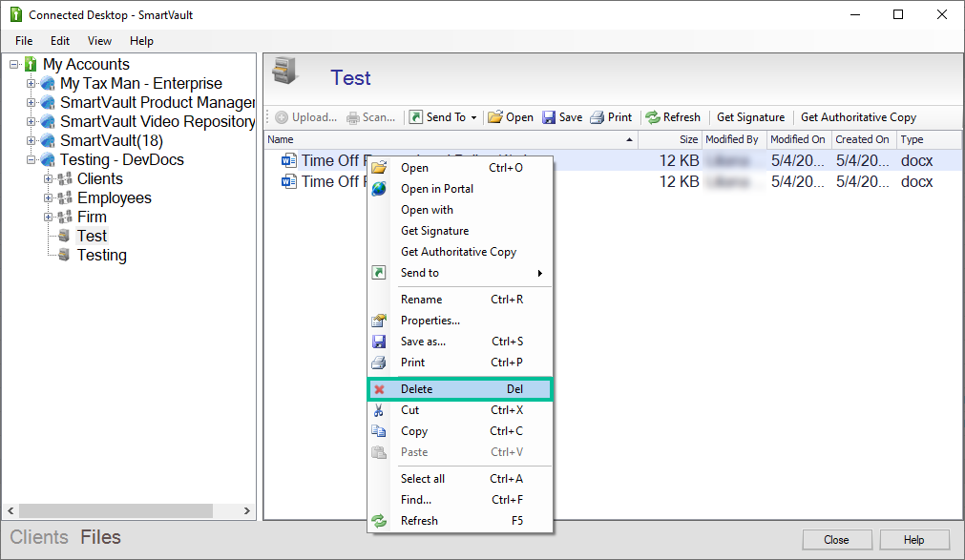Click the Scan toolbar icon
The height and width of the screenshot is (560, 965).
click(352, 117)
